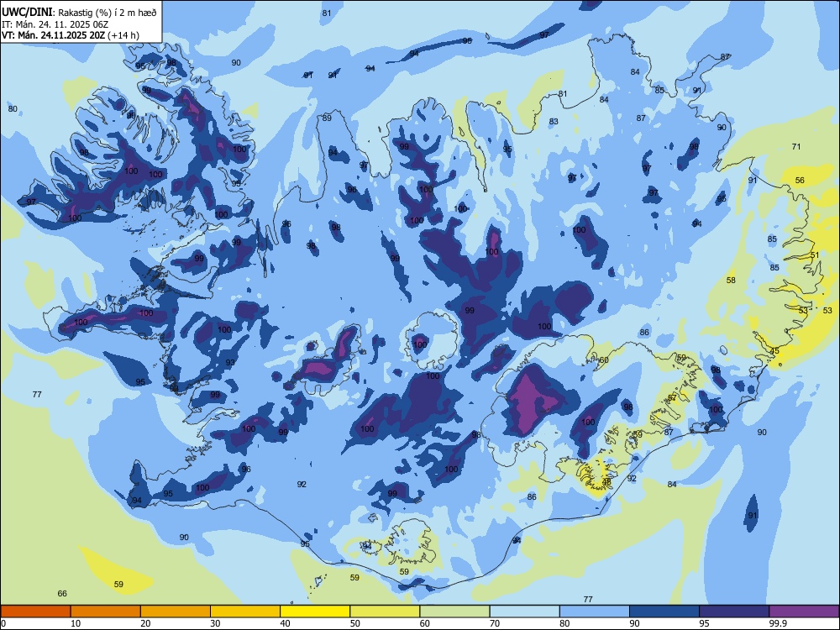Click the map value '66'

[x=62, y=593]
